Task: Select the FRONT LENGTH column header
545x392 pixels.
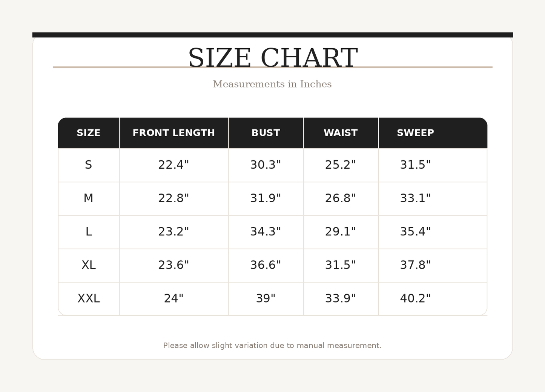Action: point(173,133)
